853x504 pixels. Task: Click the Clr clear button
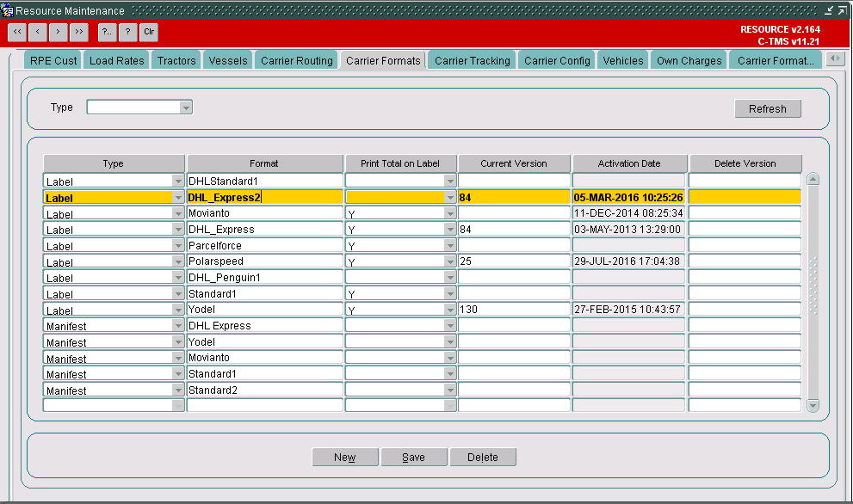(149, 32)
